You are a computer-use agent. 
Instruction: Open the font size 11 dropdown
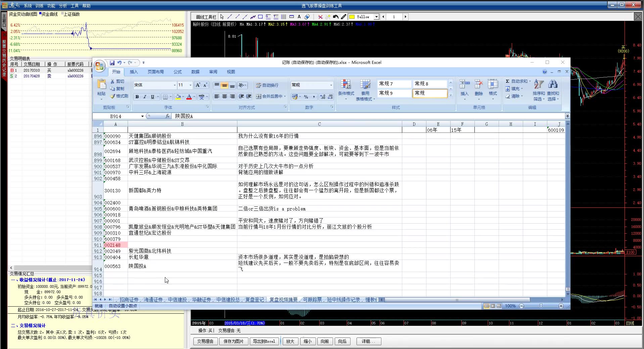(x=190, y=85)
